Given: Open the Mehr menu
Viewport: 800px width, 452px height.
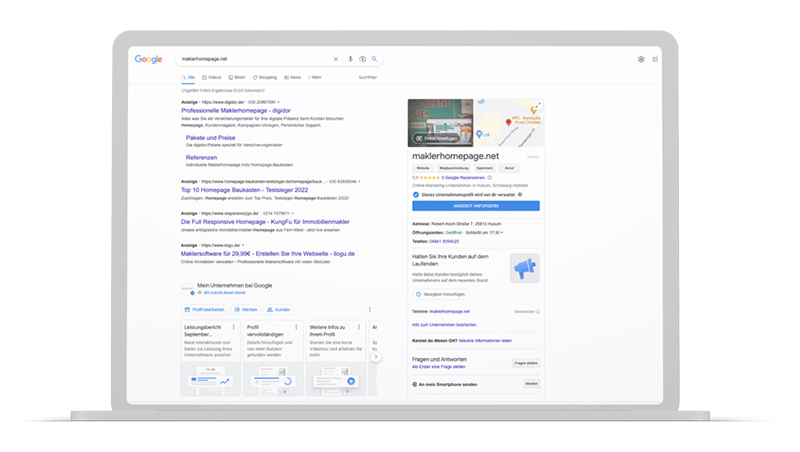Looking at the screenshot, I should (x=315, y=78).
